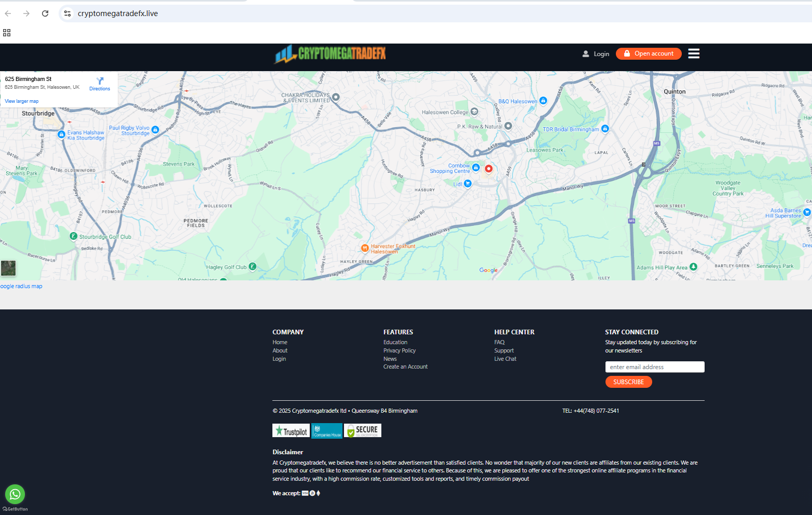Click the browser reload icon
Screen dimensions: 812x515
(x=45, y=13)
